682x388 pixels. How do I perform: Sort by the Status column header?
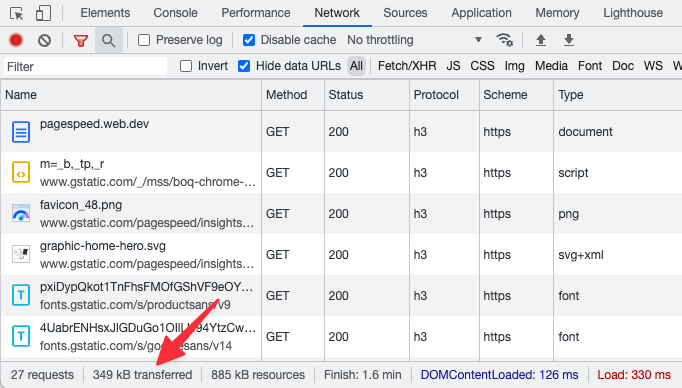[367, 95]
